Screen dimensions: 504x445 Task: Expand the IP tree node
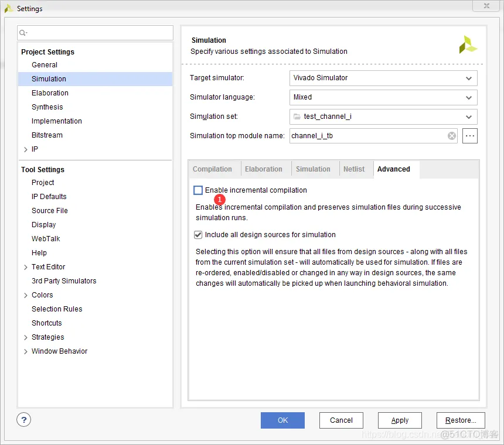(x=26, y=149)
